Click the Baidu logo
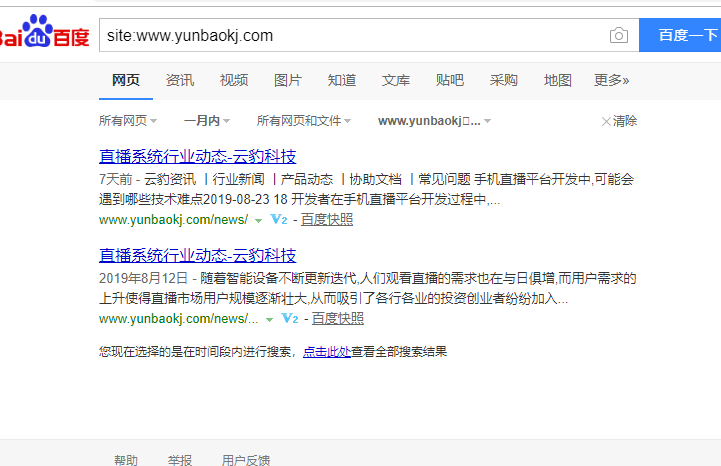 tap(44, 34)
